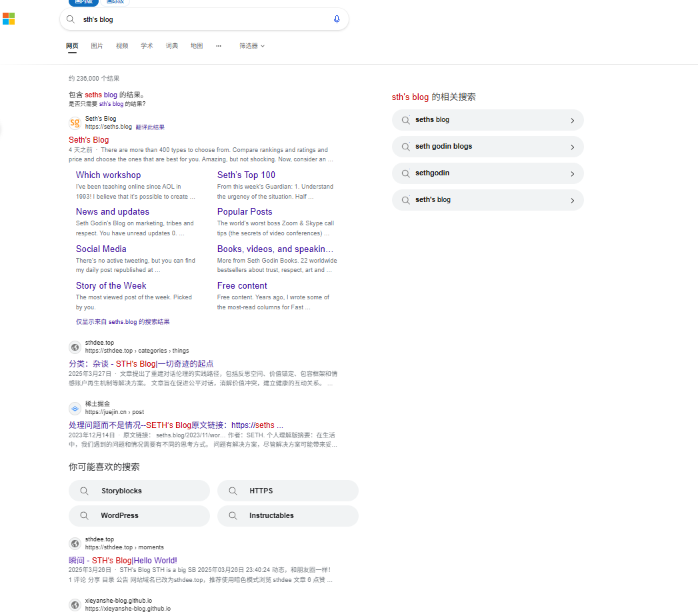Switch to the 图片 images tab
Viewport: 698px width, 616px height.
point(97,46)
